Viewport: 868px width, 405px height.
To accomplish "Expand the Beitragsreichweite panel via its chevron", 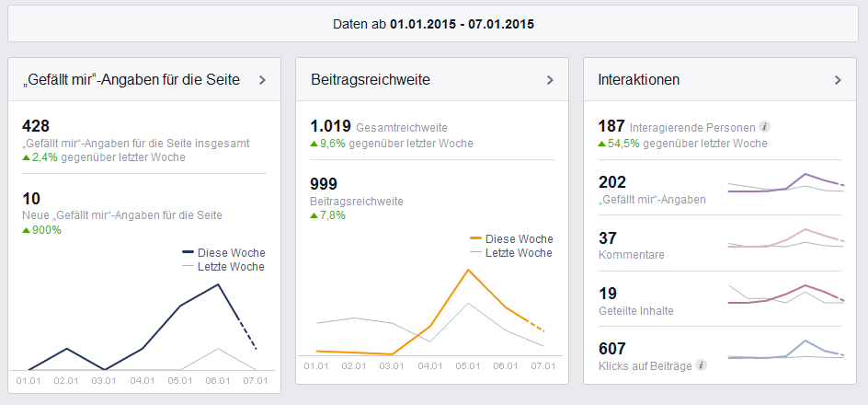I will pos(550,80).
